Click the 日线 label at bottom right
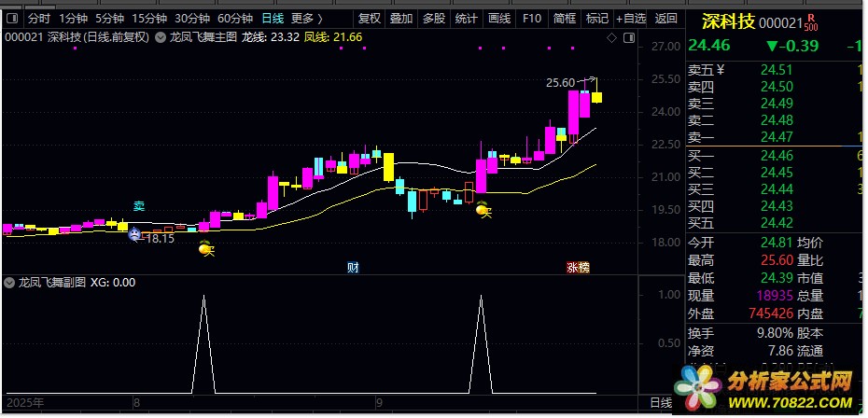 (661, 402)
